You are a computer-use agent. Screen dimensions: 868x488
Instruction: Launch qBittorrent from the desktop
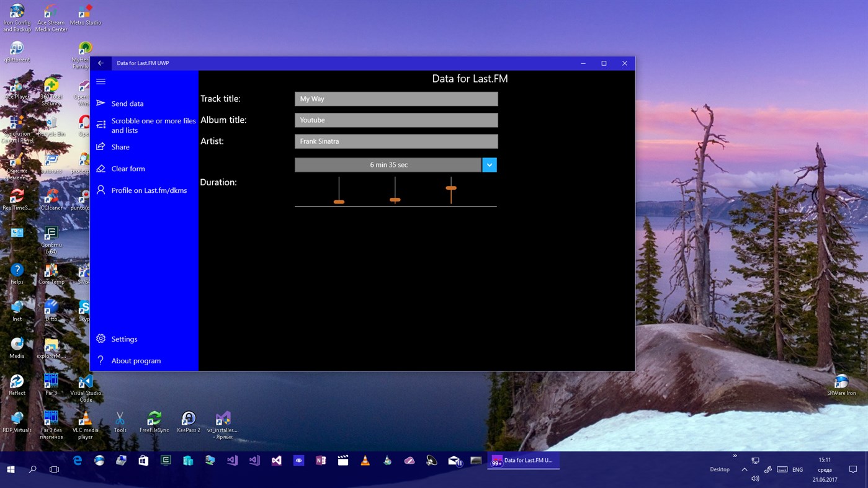[x=17, y=52]
